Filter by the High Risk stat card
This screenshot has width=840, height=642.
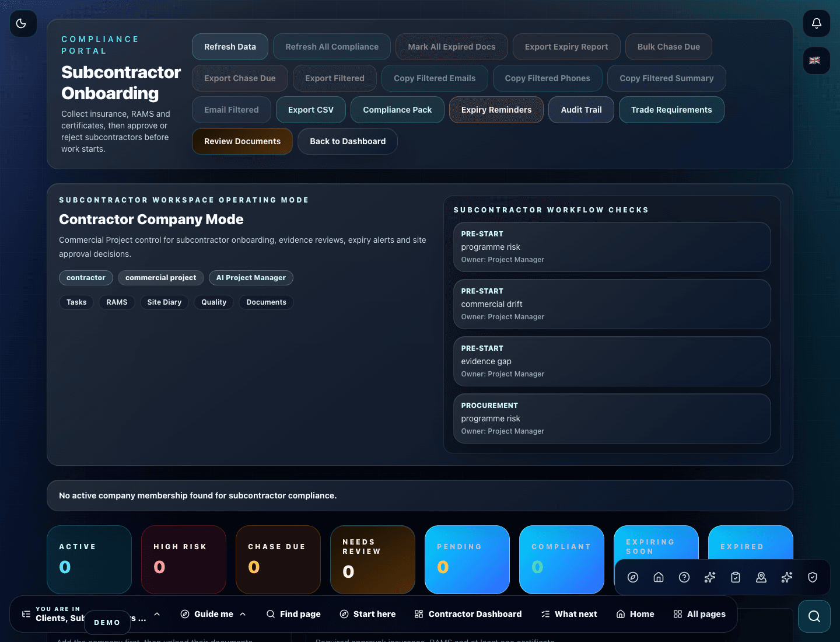184,560
